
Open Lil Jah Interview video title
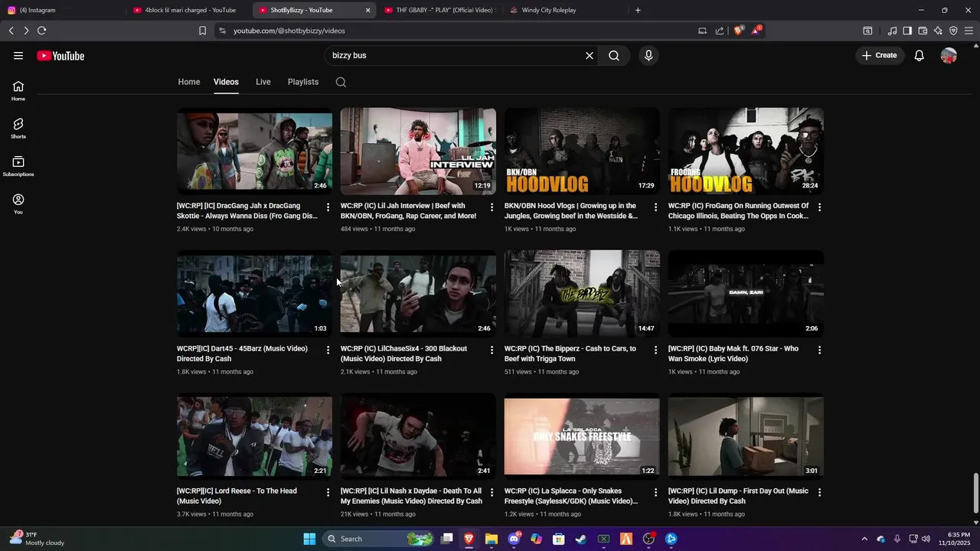408,210
